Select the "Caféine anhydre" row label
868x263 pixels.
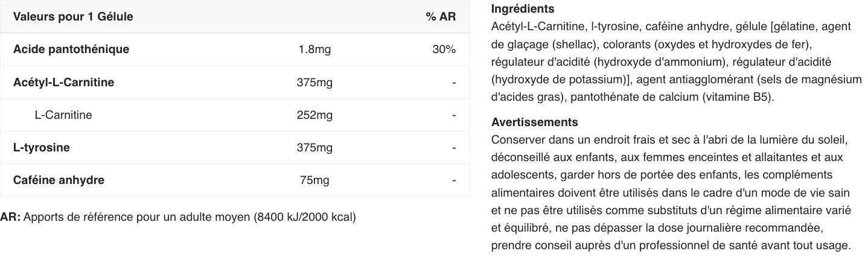pyautogui.click(x=59, y=180)
